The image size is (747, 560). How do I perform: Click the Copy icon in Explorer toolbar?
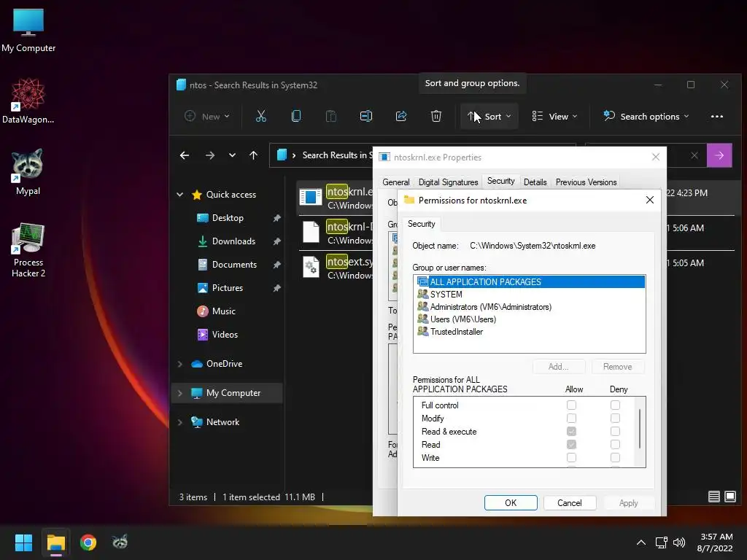click(296, 116)
